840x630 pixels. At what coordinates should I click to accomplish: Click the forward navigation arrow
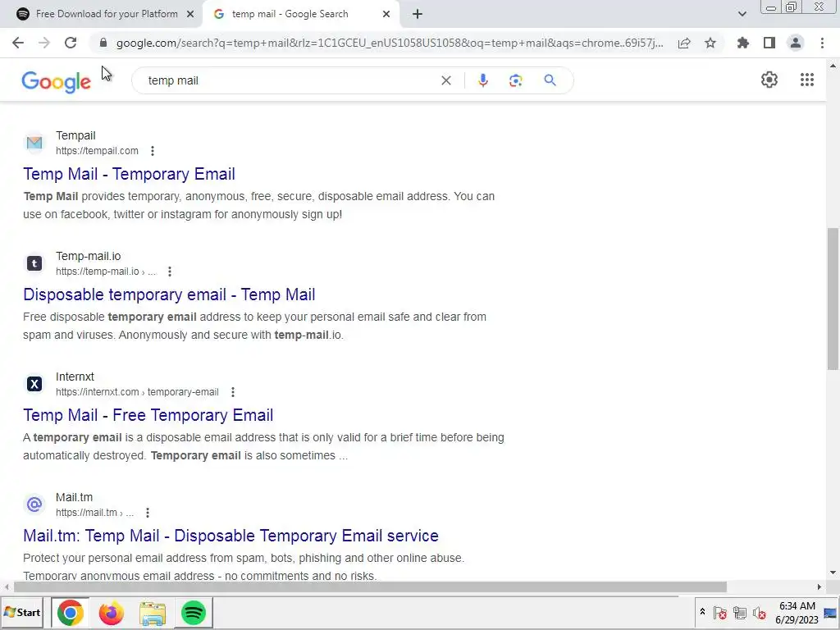coord(44,43)
